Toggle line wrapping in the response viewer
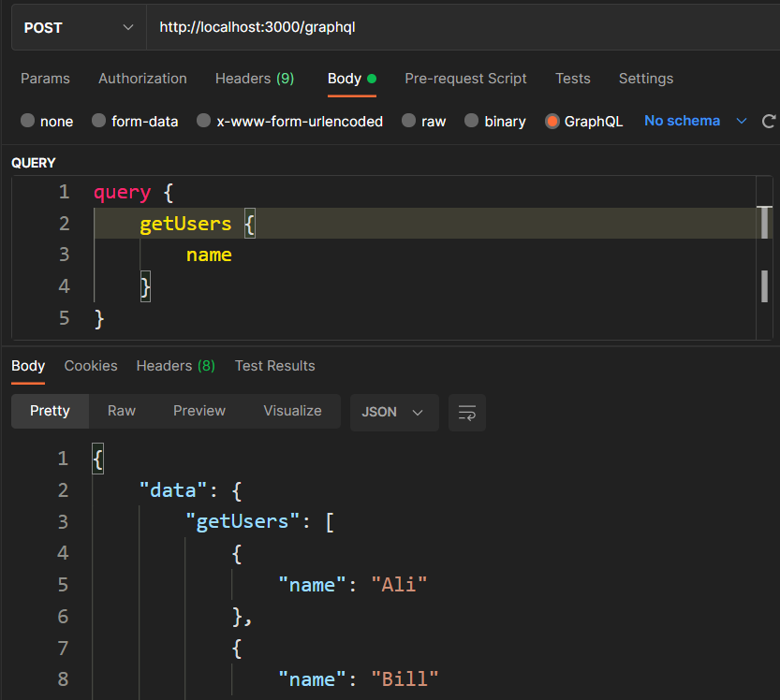 466,412
